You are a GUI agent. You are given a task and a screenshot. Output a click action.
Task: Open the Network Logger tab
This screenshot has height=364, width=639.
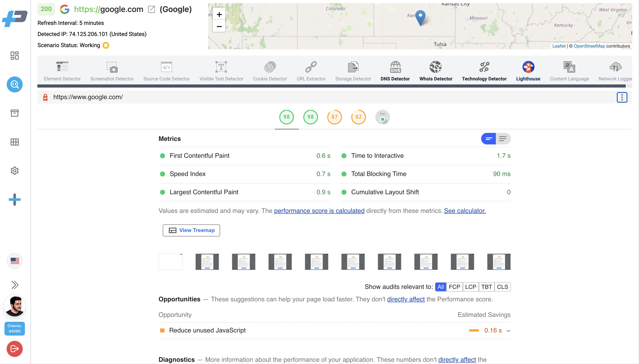615,71
